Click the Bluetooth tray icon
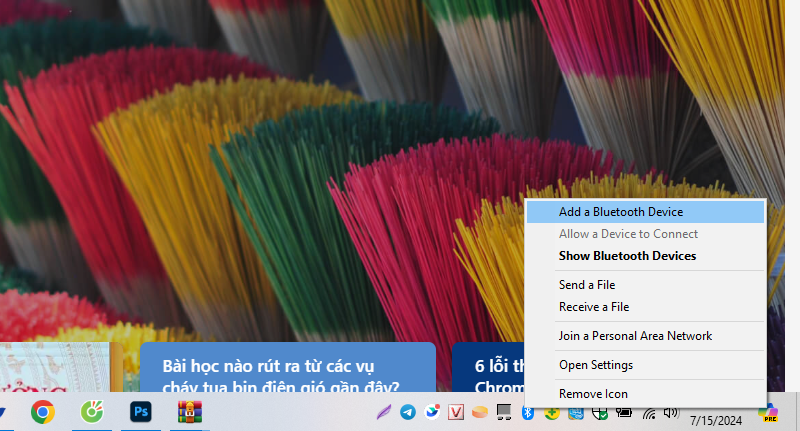Viewport: 800px width, 431px height. click(x=528, y=412)
